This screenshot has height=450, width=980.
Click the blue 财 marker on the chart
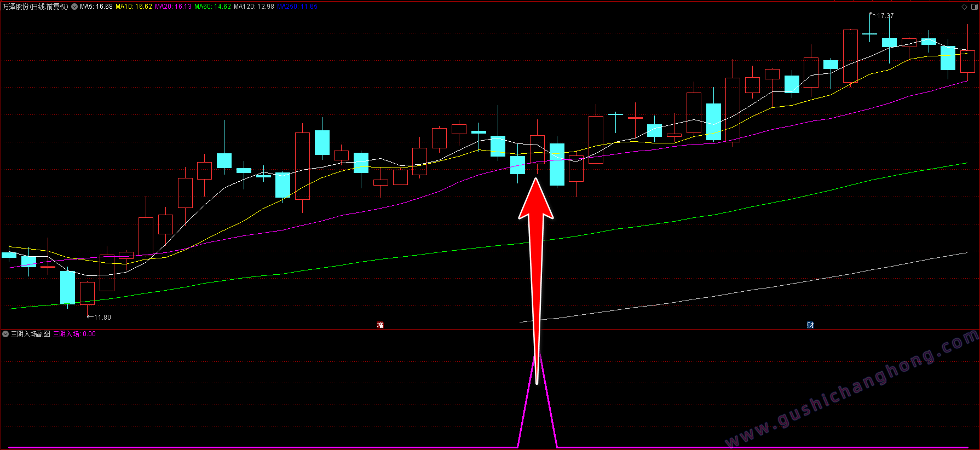point(810,325)
